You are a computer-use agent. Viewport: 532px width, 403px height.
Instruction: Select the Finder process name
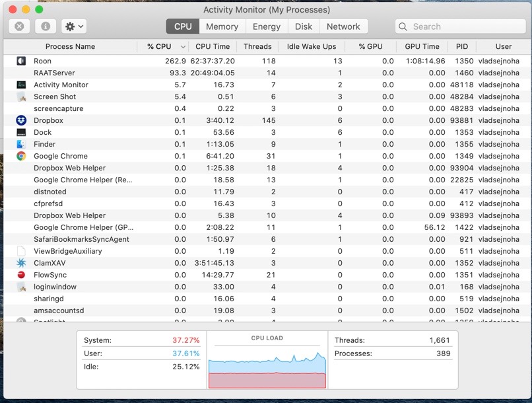(x=44, y=144)
